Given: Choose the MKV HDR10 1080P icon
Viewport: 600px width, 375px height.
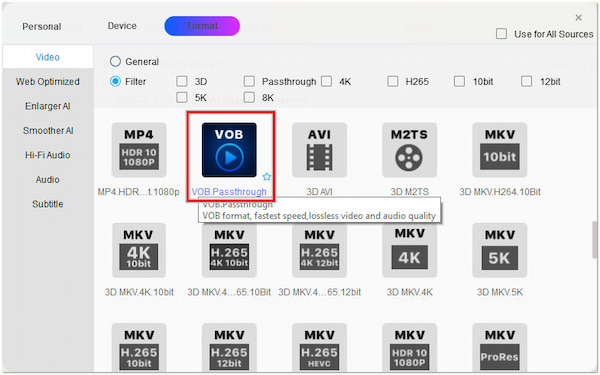Looking at the screenshot, I should [409, 347].
